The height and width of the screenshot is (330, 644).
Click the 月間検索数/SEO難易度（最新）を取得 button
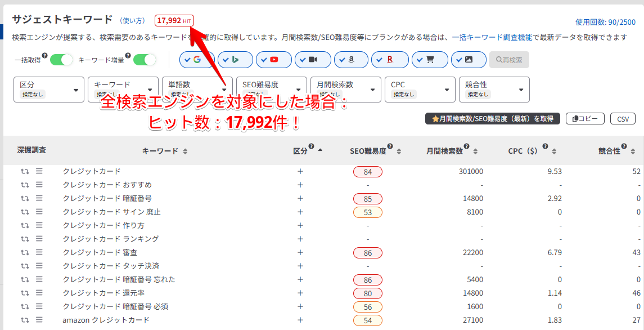[x=492, y=119]
